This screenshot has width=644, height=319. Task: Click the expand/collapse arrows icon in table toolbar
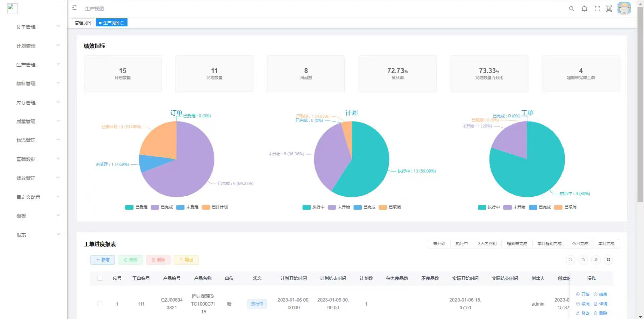[596, 260]
